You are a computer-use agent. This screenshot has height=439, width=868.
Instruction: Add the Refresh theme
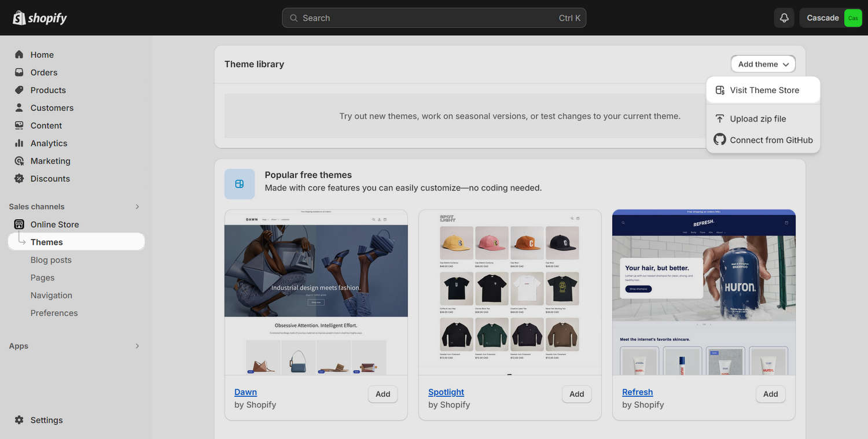771,394
